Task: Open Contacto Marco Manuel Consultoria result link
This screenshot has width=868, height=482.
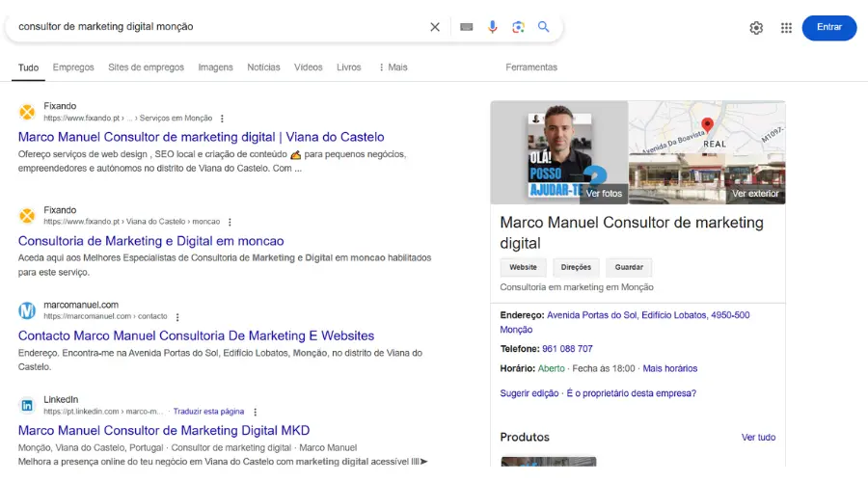Action: click(x=196, y=335)
